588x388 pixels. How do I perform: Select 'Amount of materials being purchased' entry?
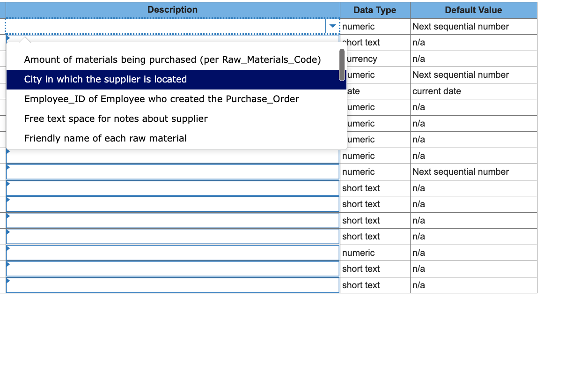click(x=172, y=60)
